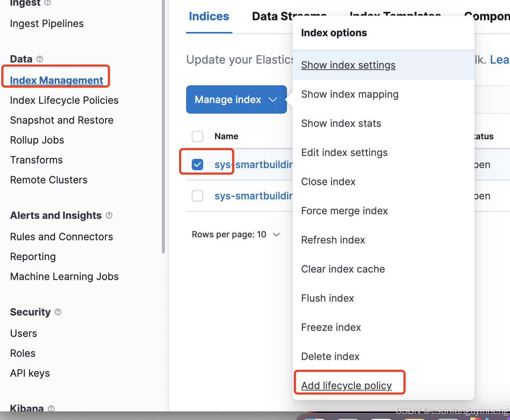Click help icon beside Kibana heading
Image resolution: width=510 pixels, height=420 pixels.
(51, 408)
